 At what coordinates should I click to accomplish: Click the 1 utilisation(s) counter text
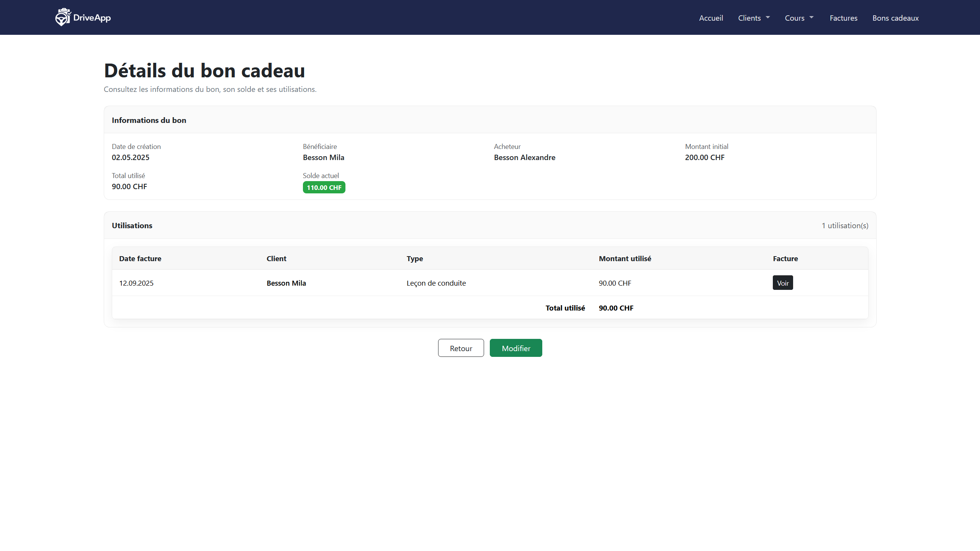(845, 226)
